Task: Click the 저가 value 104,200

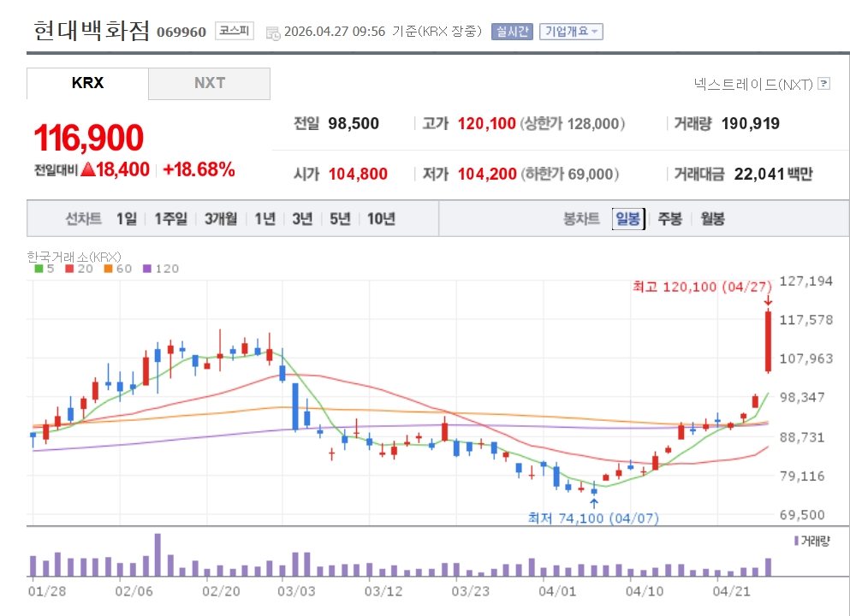Action: 487,174
